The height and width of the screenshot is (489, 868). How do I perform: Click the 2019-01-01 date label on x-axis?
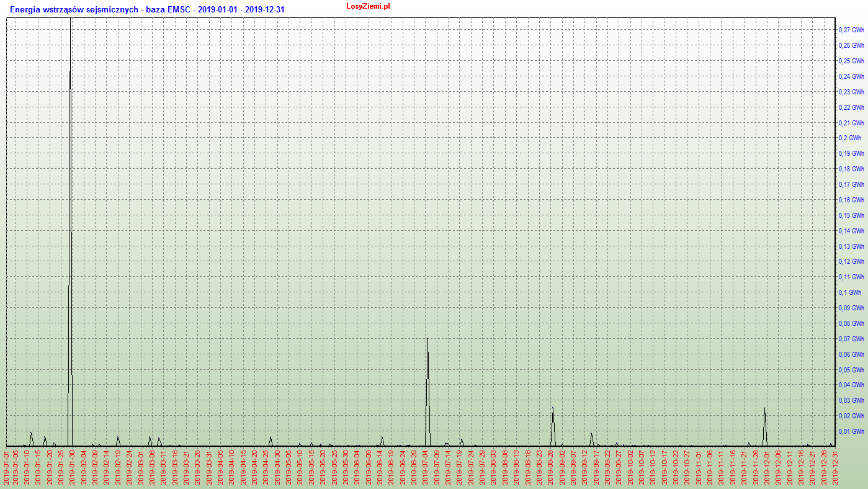[x=7, y=467]
